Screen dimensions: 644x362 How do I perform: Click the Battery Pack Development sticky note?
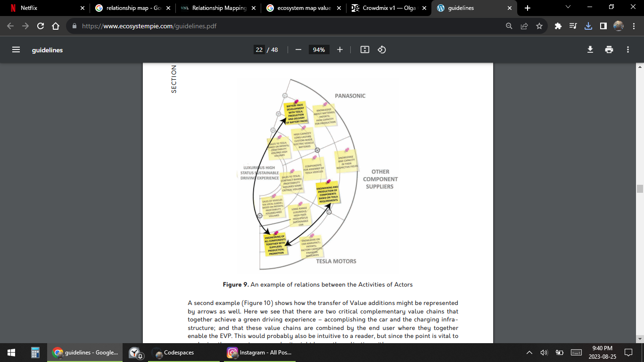pyautogui.click(x=297, y=114)
